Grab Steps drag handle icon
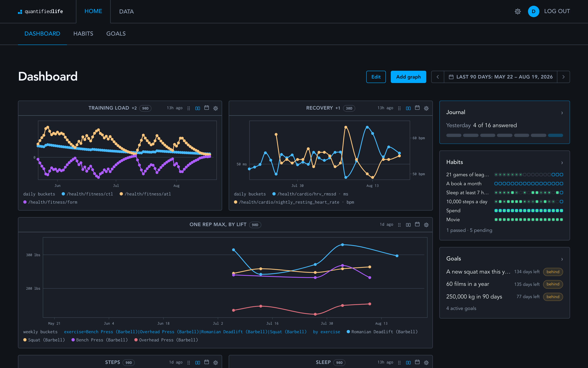This screenshot has width=588, height=368. coord(189,362)
